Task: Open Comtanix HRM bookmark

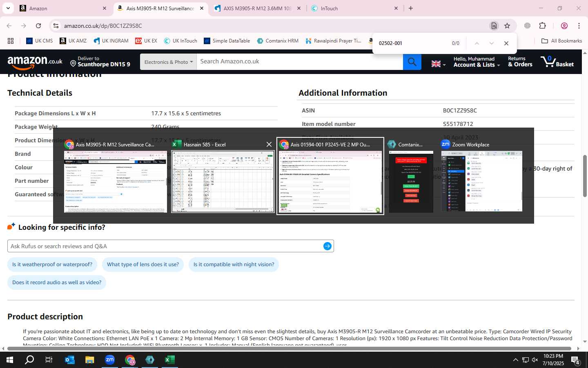Action: click(278, 41)
